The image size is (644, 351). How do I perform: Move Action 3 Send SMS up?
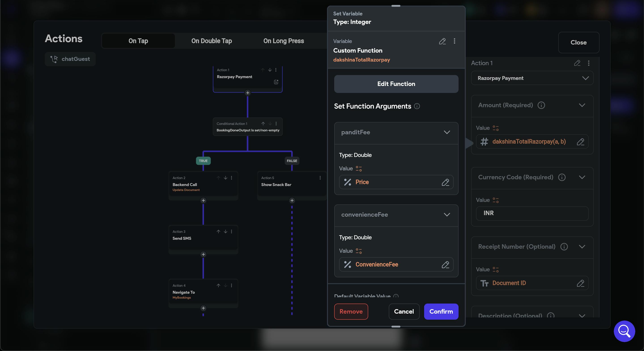click(218, 232)
